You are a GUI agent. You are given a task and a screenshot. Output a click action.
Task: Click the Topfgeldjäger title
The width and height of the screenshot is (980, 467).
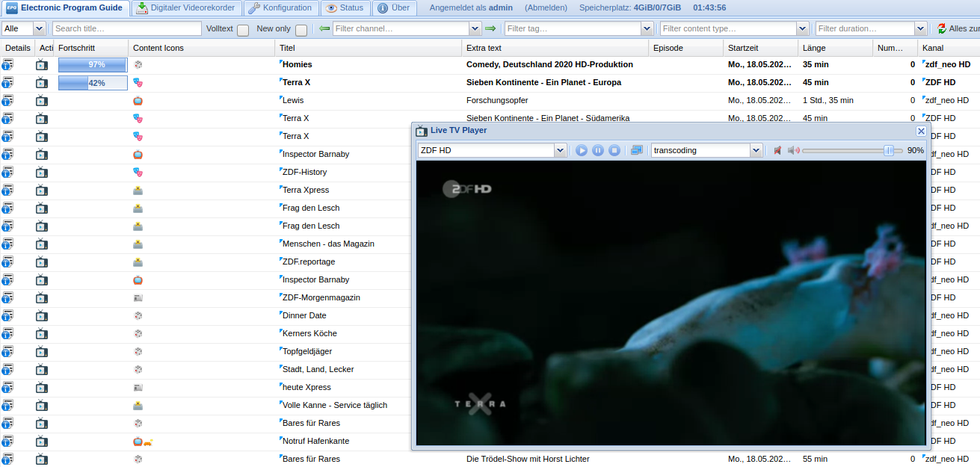307,351
